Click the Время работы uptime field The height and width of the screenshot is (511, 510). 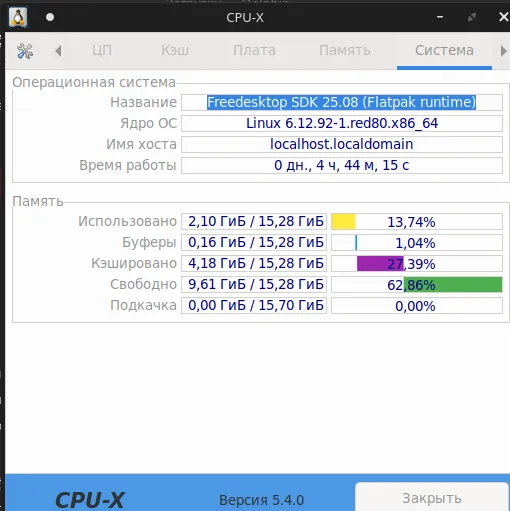342,165
